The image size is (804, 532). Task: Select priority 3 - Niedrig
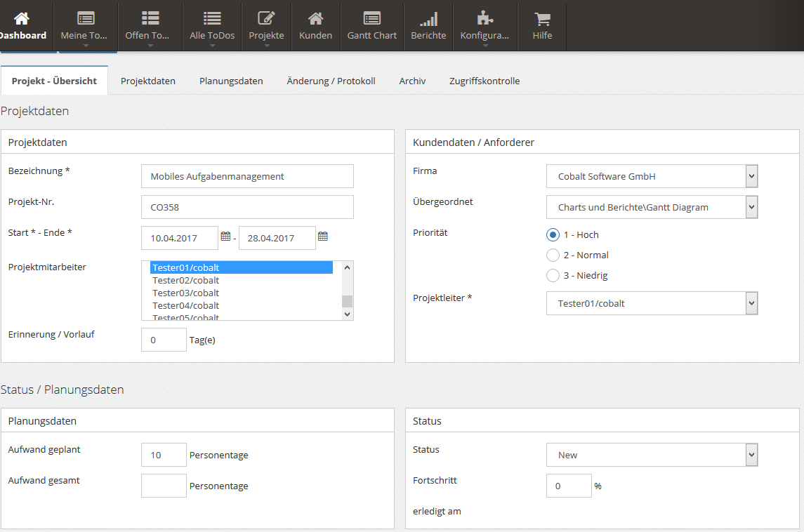click(553, 276)
